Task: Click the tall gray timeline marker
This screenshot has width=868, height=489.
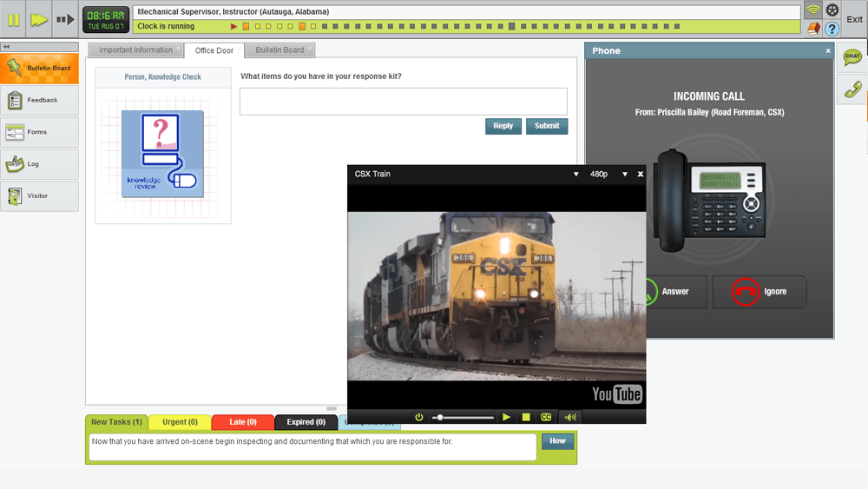Action: click(512, 26)
